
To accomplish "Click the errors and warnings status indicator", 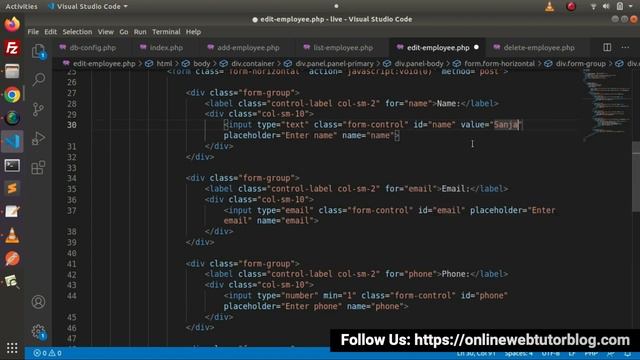I will point(47,353).
